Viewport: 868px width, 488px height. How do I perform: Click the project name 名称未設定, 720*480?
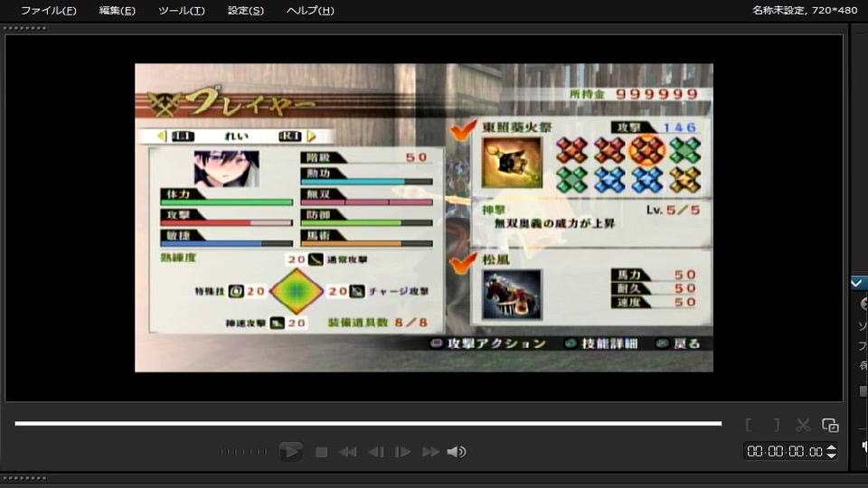click(805, 10)
